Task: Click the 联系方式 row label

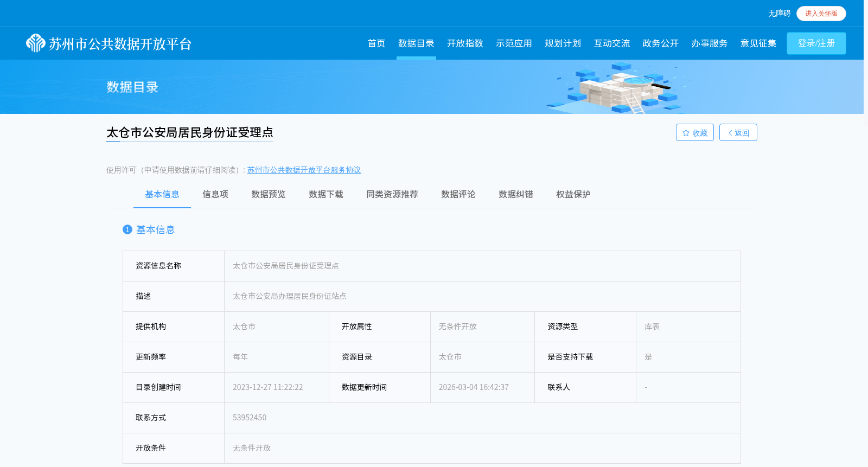Action: 151,418
